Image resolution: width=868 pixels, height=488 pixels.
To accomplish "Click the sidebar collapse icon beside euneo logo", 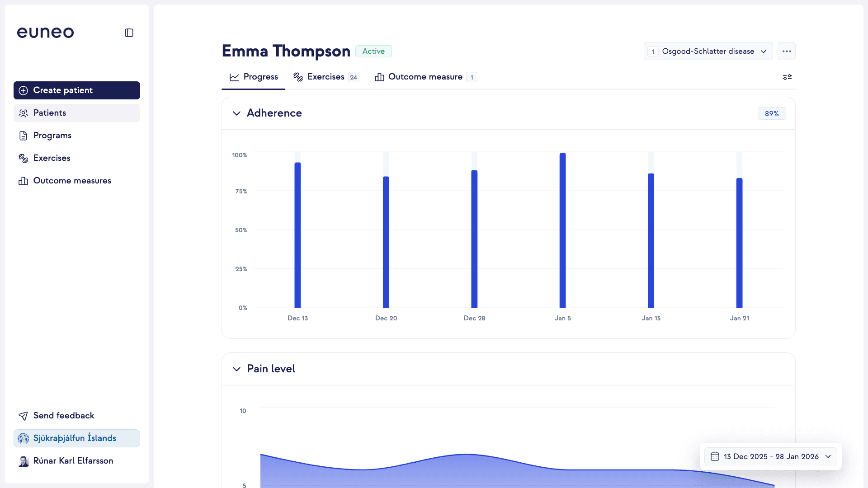I will coord(129,33).
